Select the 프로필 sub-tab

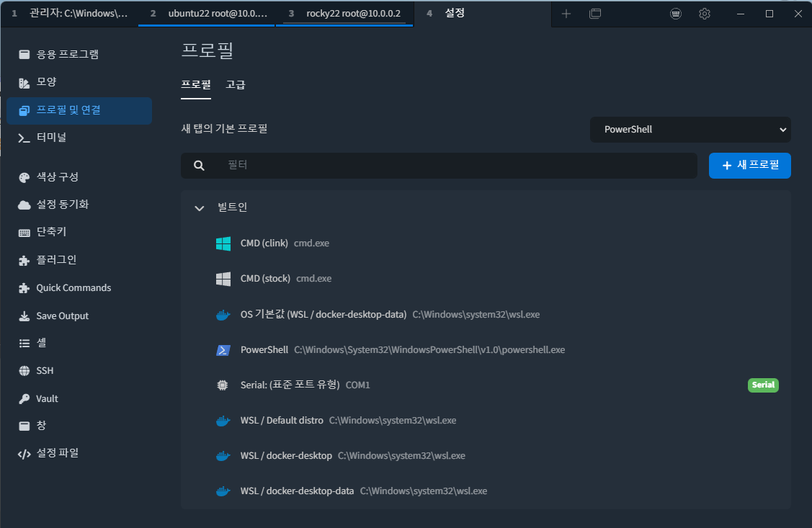pos(196,84)
